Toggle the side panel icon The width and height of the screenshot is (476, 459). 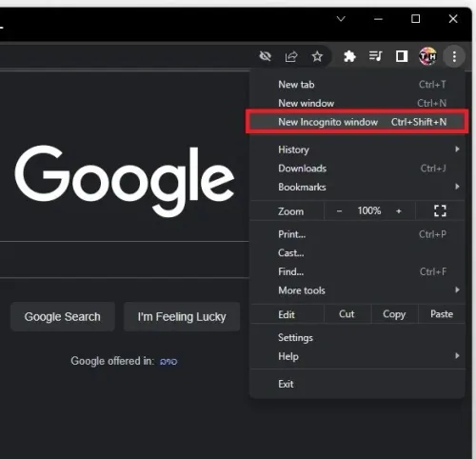tap(402, 56)
